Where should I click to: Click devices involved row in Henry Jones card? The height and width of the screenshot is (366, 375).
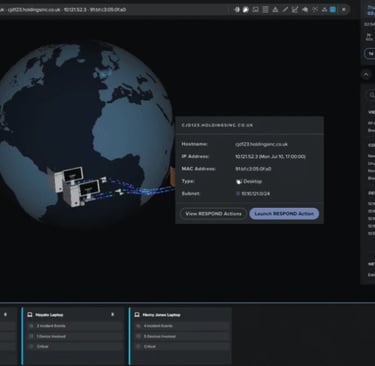click(182, 336)
